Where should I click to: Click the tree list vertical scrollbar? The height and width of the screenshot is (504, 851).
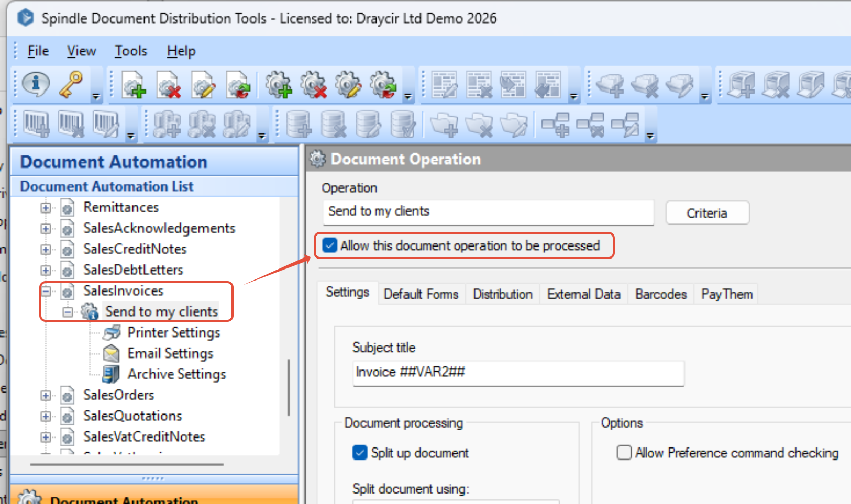point(289,387)
